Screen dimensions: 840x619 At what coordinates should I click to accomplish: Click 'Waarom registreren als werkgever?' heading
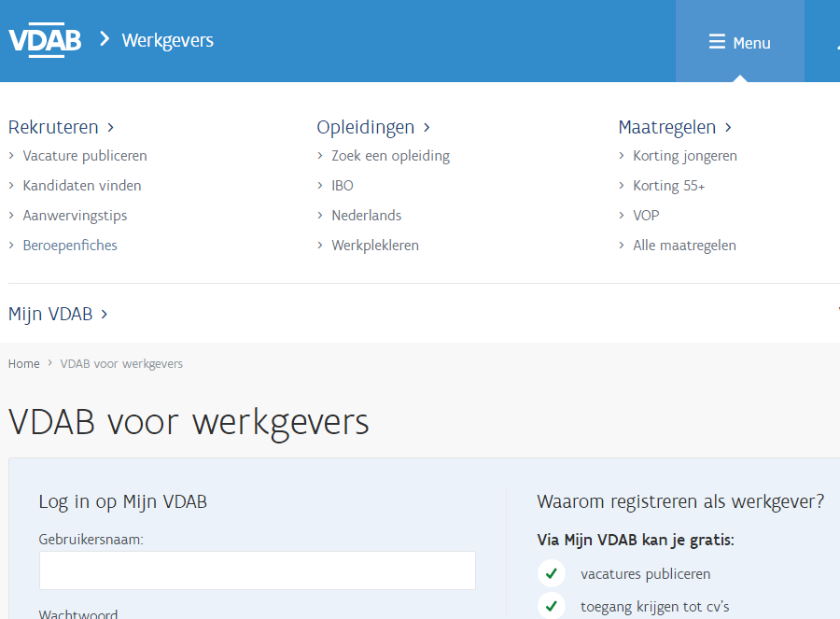[680, 502]
